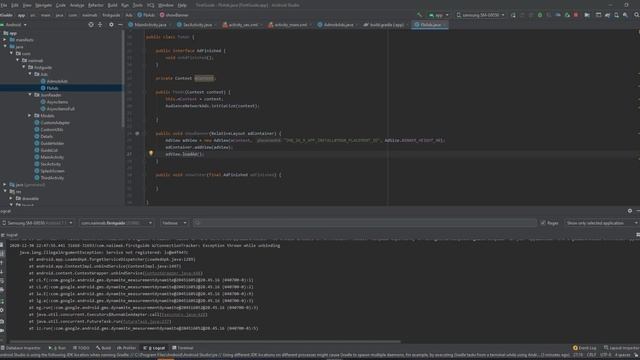Viewport: 640px width, 360px height.
Task: Click the Project tree vertical scrollbar
Action: click(x=123, y=78)
